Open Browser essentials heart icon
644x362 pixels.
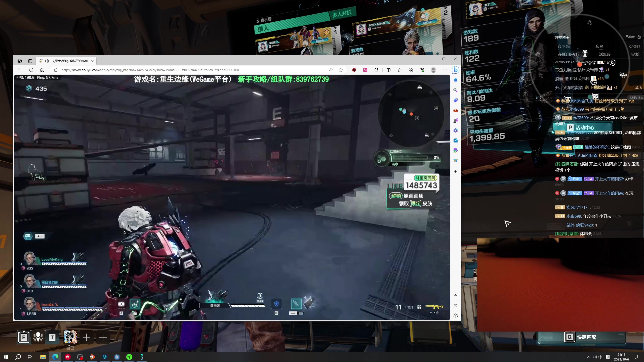click(x=422, y=70)
